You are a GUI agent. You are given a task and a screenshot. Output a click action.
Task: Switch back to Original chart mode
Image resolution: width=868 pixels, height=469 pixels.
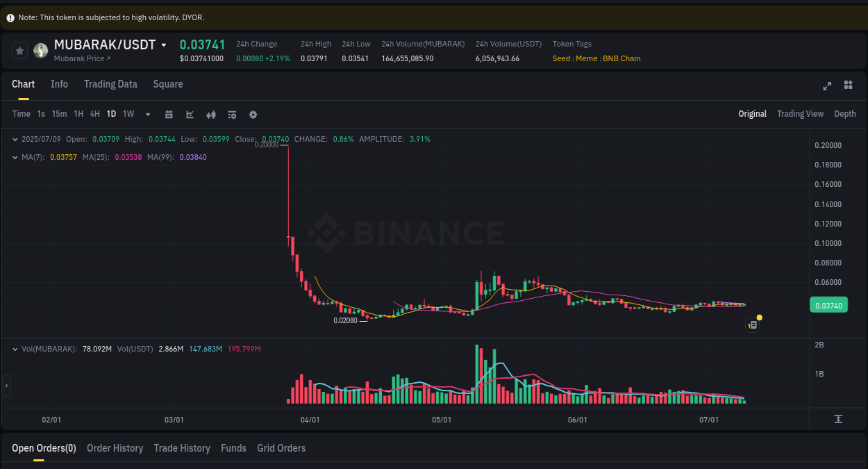(x=752, y=113)
